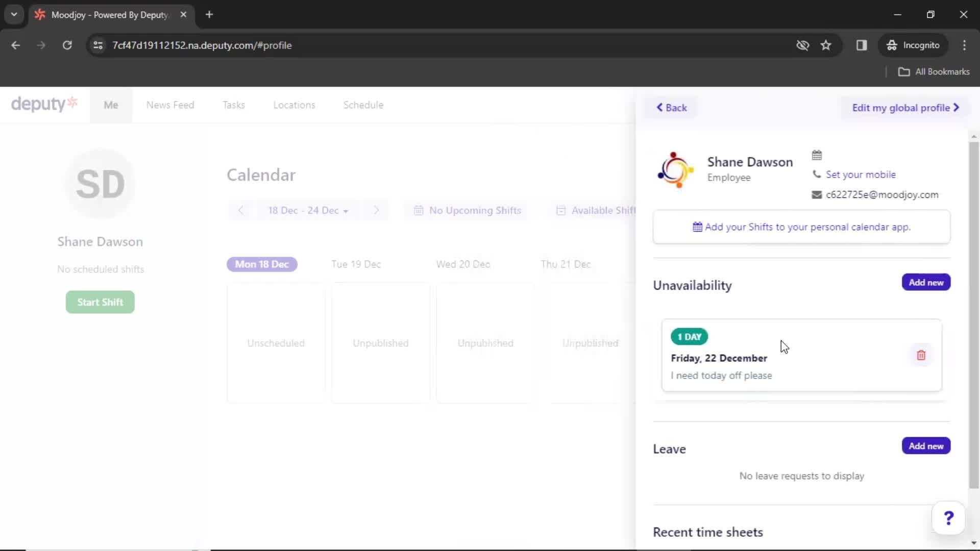Expand the 18 Dec - 24 Dec dropdown
Image resolution: width=980 pixels, height=551 pixels.
tap(308, 210)
